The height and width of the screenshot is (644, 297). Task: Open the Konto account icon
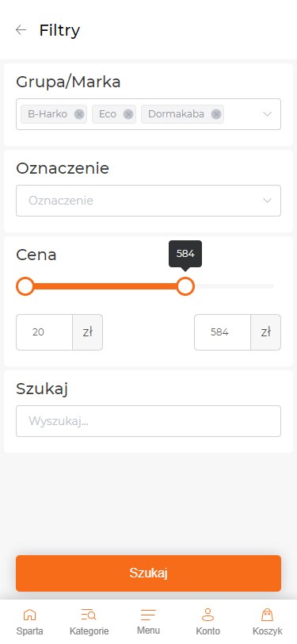point(208,615)
